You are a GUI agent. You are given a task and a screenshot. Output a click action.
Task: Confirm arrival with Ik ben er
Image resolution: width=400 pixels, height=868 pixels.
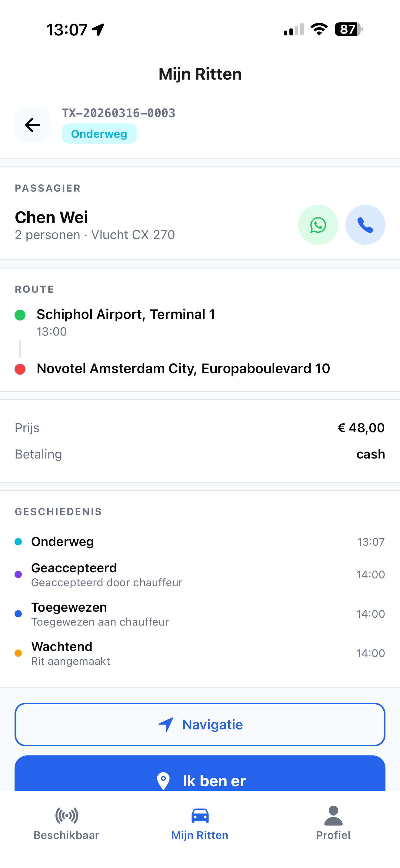[x=200, y=774]
